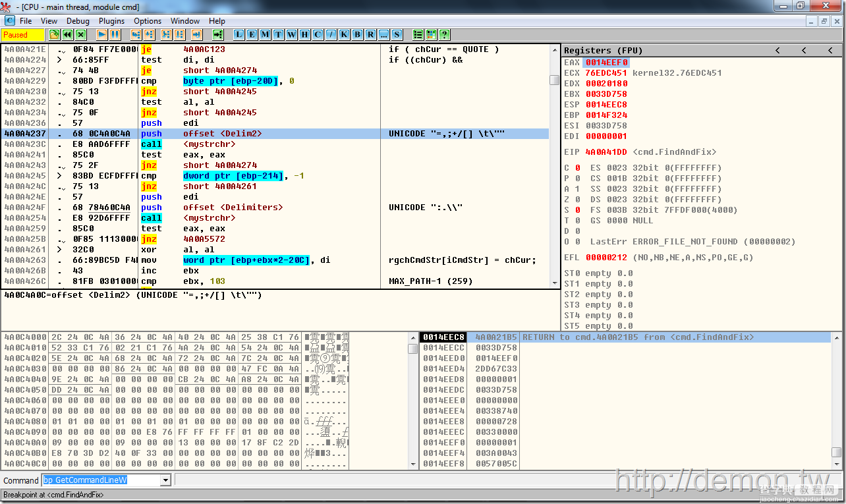
Task: Select the EAX register value 0014EEF0
Action: point(606,63)
